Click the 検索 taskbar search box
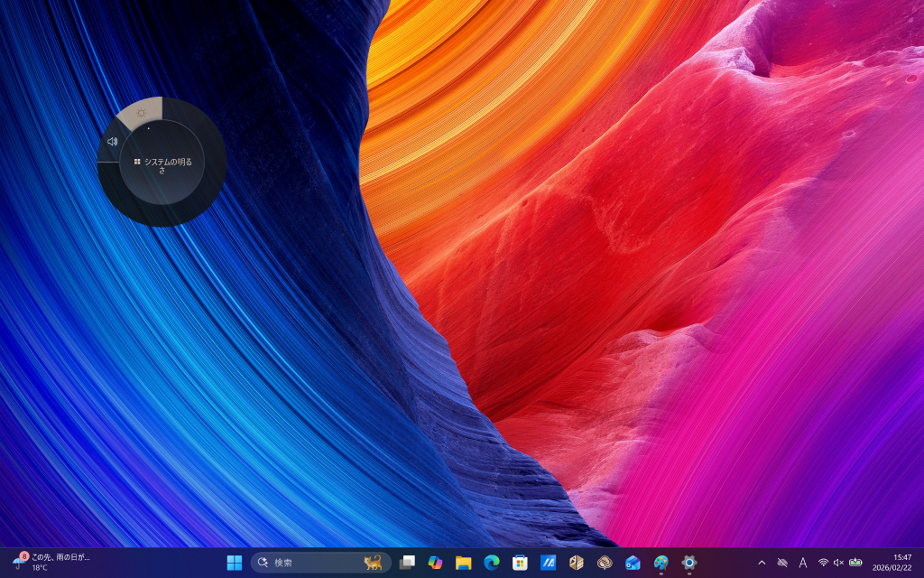 click(x=320, y=563)
